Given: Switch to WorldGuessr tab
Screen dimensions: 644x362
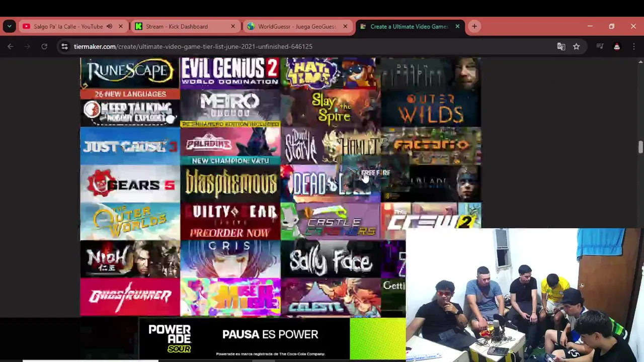Looking at the screenshot, I should pos(297,26).
